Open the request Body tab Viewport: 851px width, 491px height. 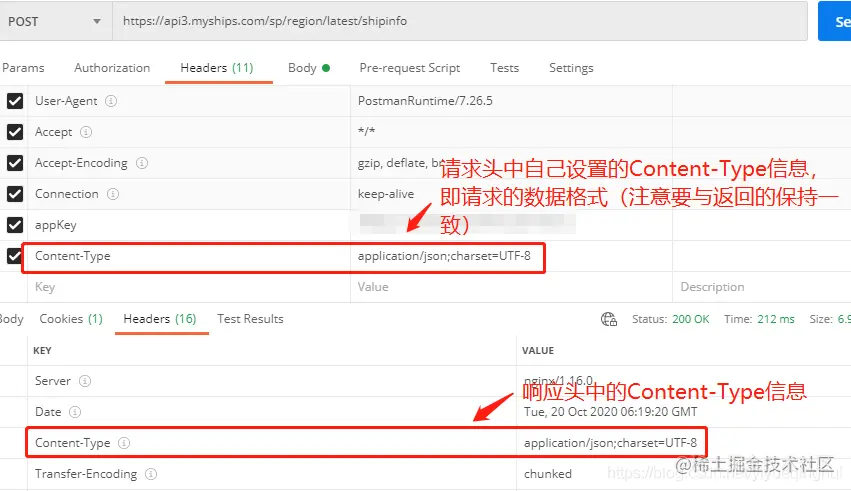(x=309, y=68)
